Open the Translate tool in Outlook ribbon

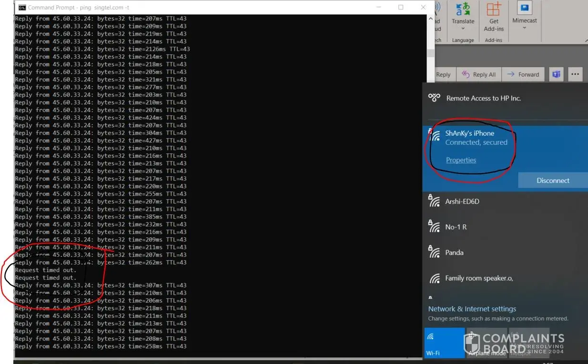click(463, 14)
